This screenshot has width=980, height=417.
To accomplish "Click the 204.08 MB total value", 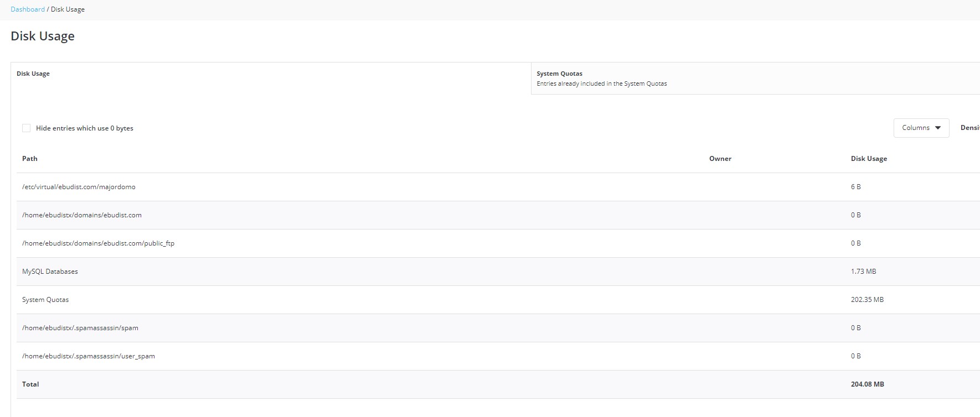I will point(867,384).
